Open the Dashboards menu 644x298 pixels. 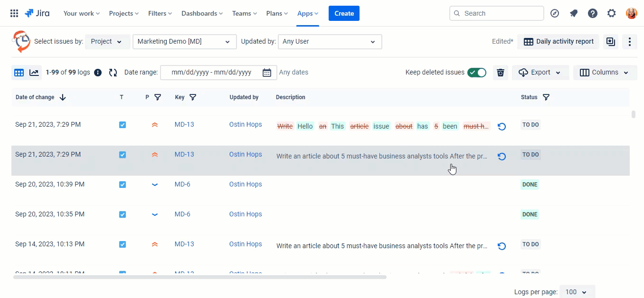tap(202, 13)
